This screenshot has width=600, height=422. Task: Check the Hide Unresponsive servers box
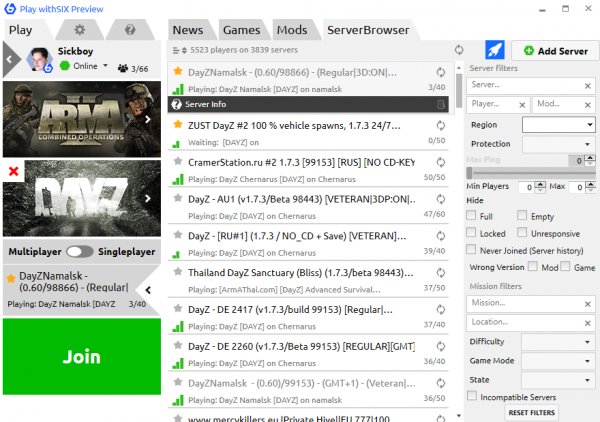tap(522, 233)
